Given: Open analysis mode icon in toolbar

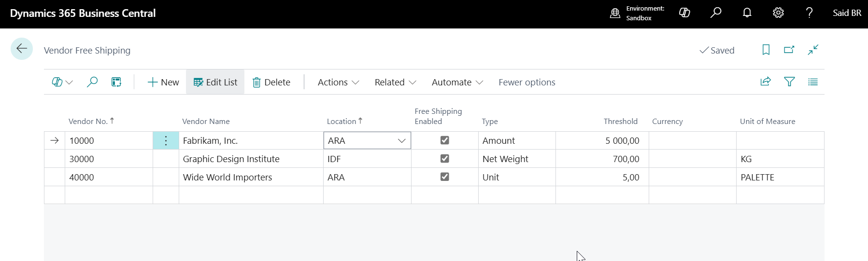Looking at the screenshot, I should [x=116, y=82].
